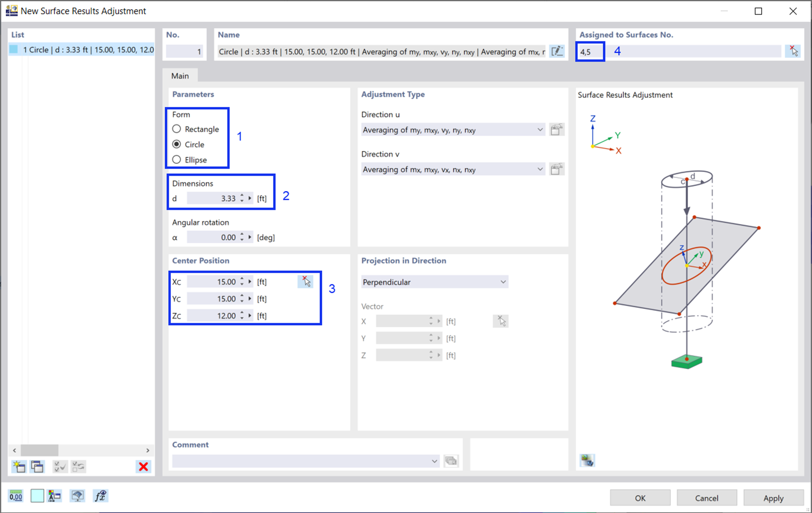Click the edit name icon next to title
The image size is (812, 513).
(557, 51)
